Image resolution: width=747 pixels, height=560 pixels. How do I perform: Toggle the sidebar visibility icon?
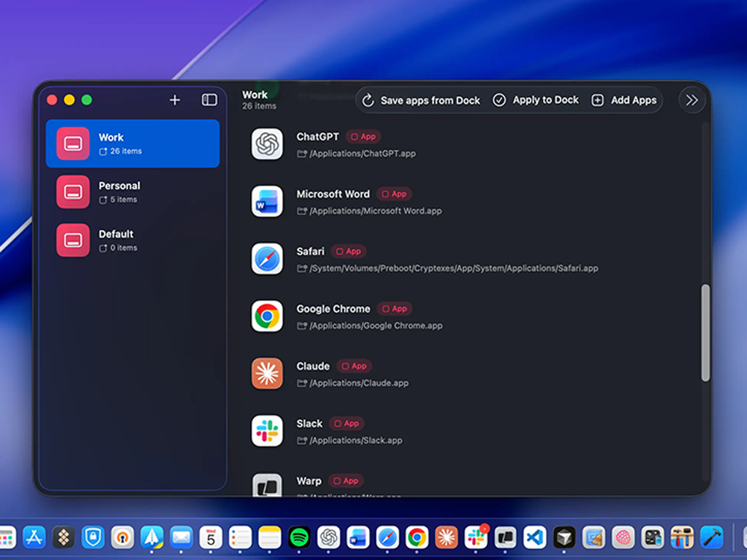[x=209, y=99]
